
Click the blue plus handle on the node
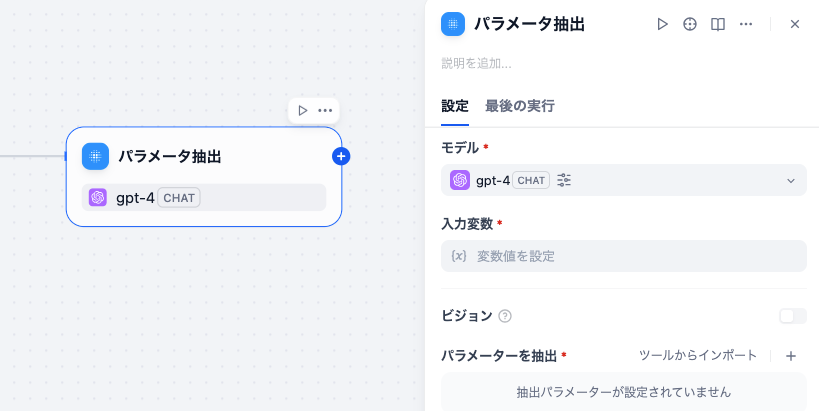point(341,156)
